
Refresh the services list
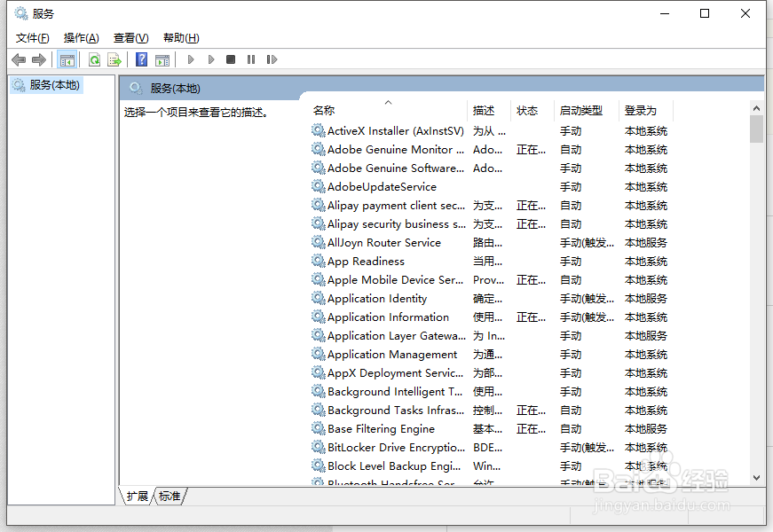[94, 59]
